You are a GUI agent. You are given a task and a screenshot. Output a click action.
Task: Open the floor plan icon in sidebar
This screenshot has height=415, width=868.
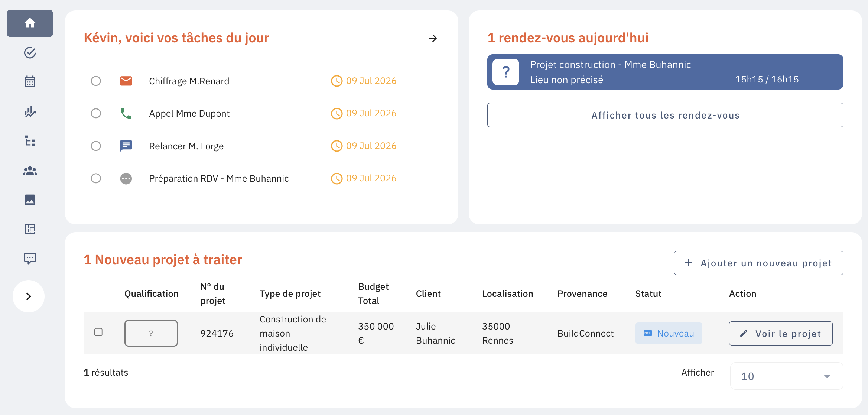click(30, 229)
